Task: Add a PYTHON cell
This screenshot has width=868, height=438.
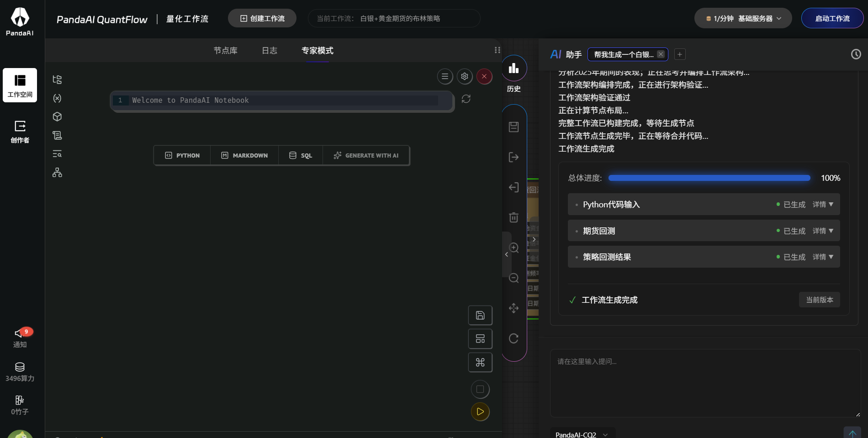Action: [x=182, y=155]
